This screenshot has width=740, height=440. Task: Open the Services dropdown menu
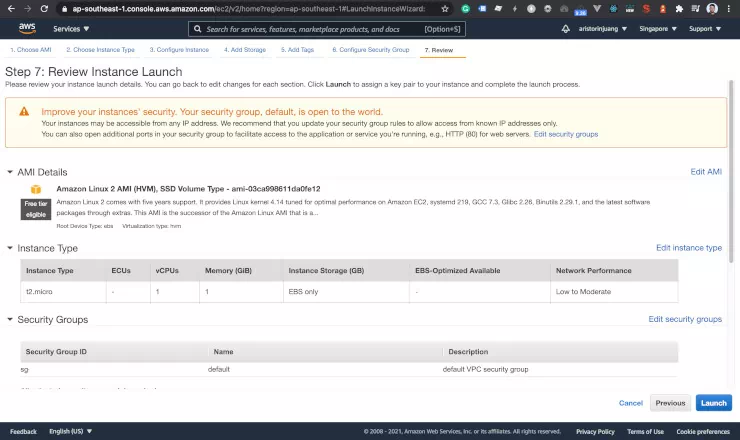(x=71, y=29)
